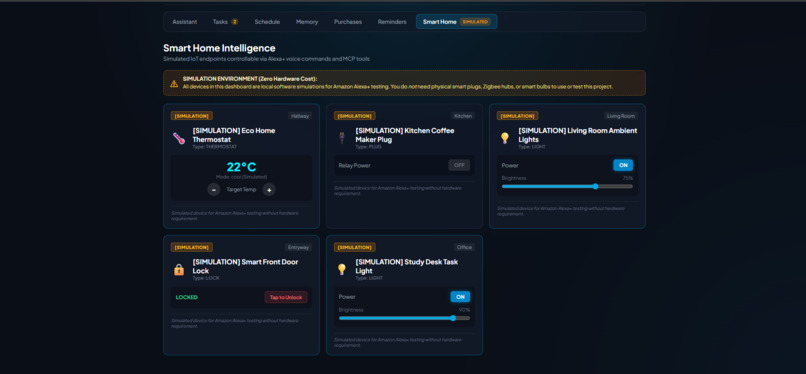This screenshot has height=374, width=806.
Task: Click the 90% brightness value
Action: pyautogui.click(x=464, y=310)
